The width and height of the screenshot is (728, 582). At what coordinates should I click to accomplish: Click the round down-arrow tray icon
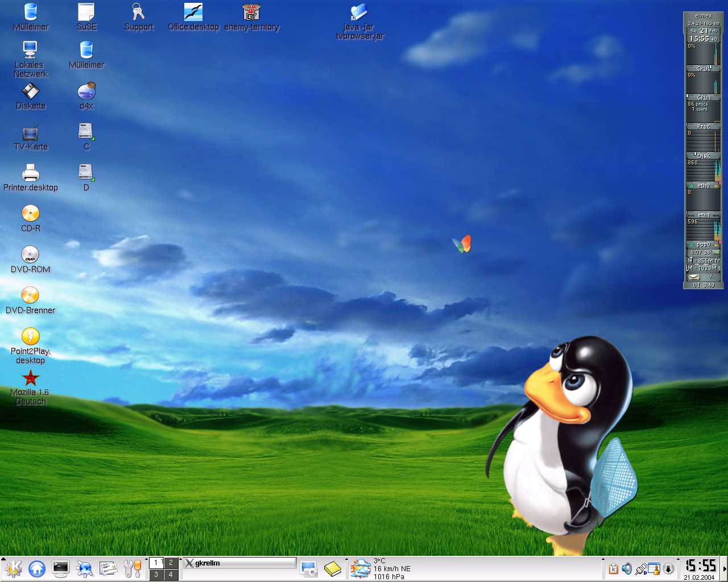point(668,568)
